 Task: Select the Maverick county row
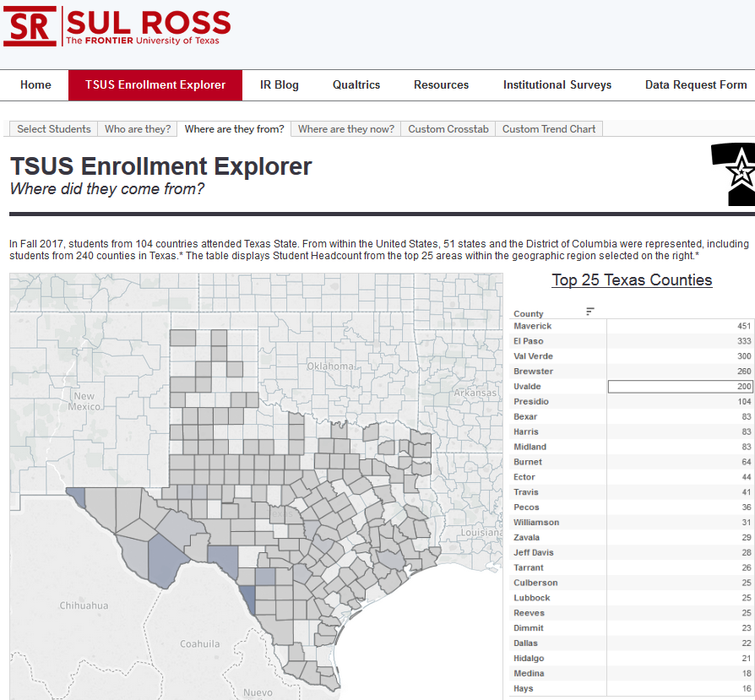pyautogui.click(x=632, y=326)
